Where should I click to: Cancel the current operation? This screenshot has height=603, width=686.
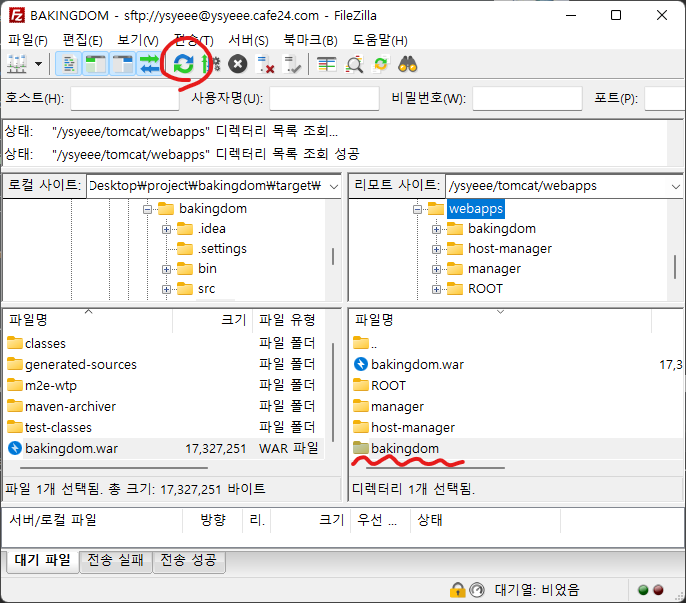tap(238, 64)
